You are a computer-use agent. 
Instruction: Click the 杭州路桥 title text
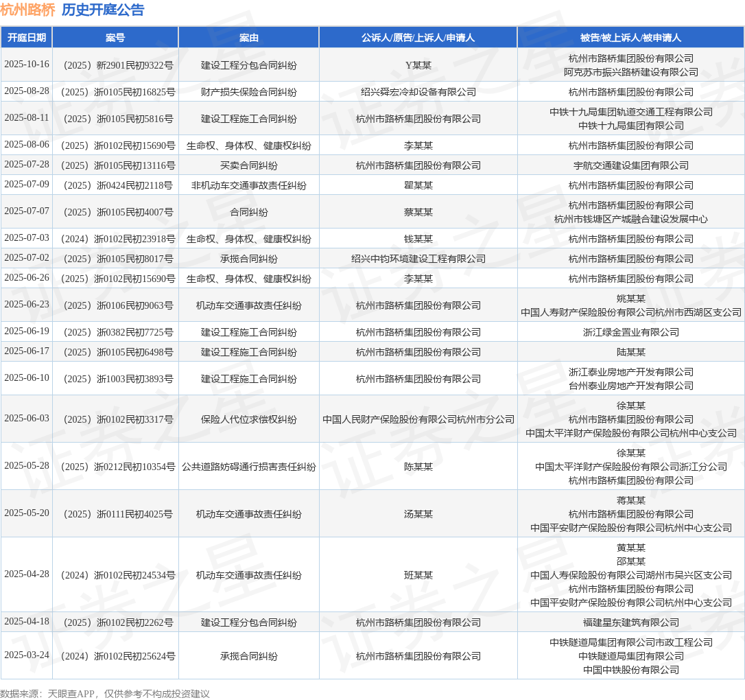(27, 10)
